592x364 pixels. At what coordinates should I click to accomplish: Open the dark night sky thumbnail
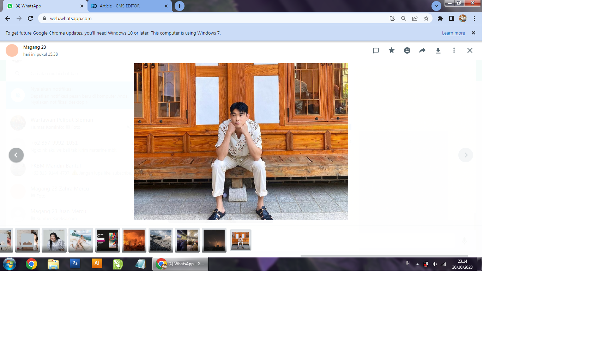214,240
